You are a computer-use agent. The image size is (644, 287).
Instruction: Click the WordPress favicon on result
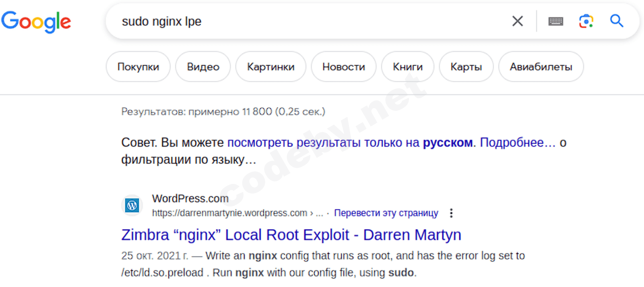pos(132,206)
